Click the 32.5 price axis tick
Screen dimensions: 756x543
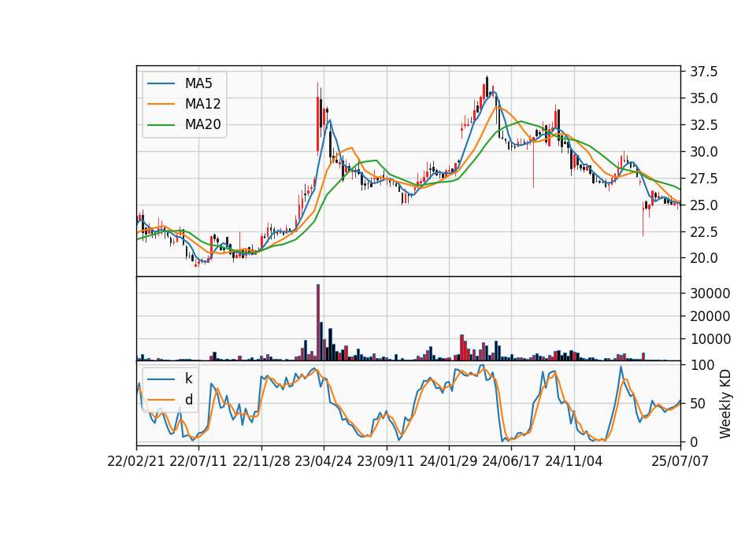703,125
